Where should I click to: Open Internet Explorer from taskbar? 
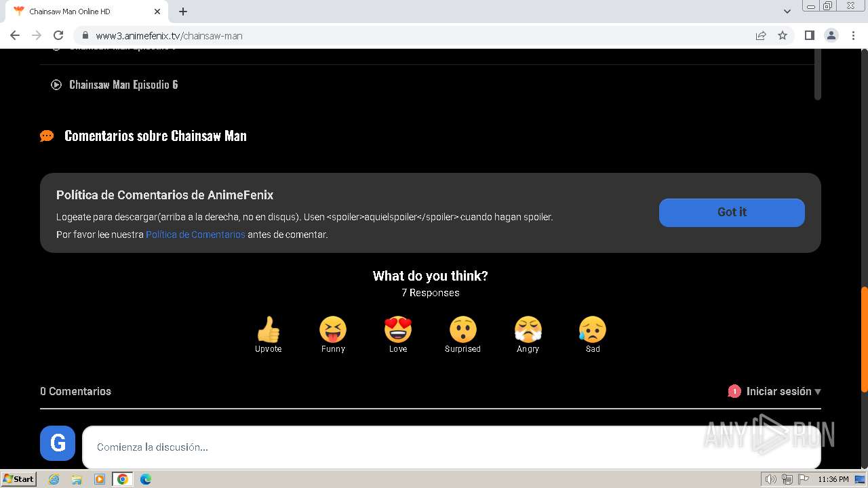[x=54, y=479]
